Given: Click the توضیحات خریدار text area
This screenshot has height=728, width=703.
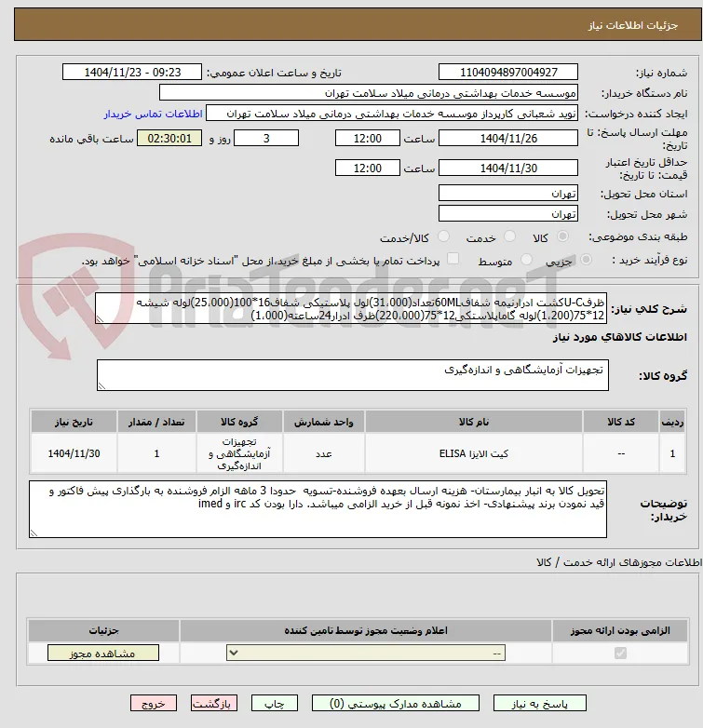Looking at the screenshot, I should (x=318, y=509).
